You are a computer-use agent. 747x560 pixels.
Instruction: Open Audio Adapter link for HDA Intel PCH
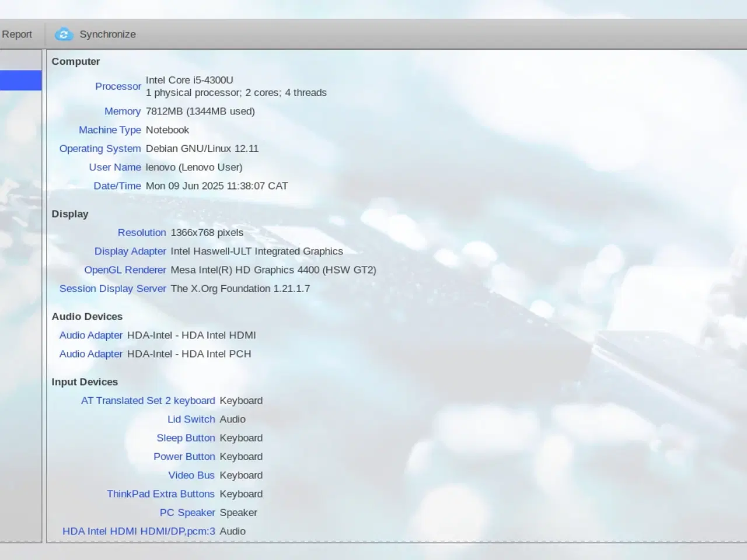[x=91, y=354]
